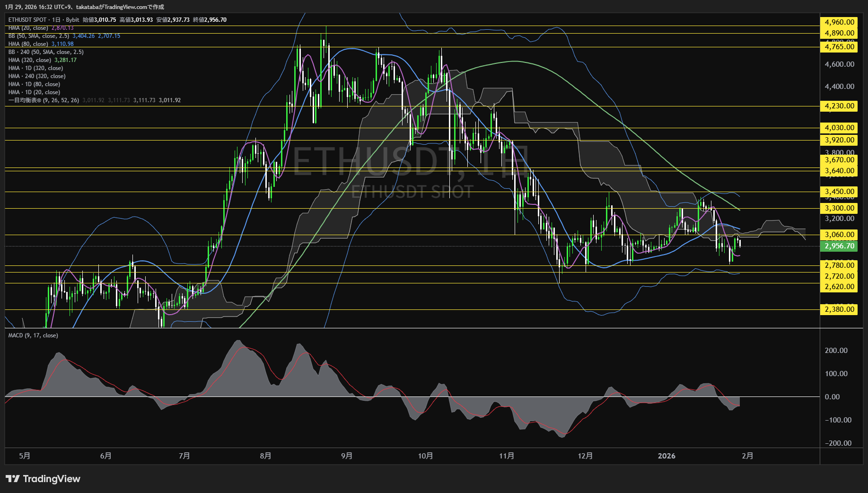Click the green current price label 2,956.70
868x493 pixels.
click(839, 246)
